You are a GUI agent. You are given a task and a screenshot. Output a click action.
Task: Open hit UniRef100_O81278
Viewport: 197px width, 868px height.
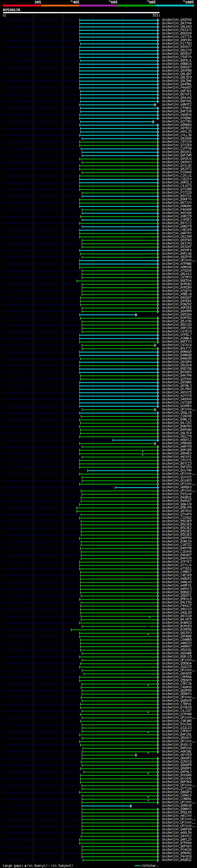click(177, 436)
